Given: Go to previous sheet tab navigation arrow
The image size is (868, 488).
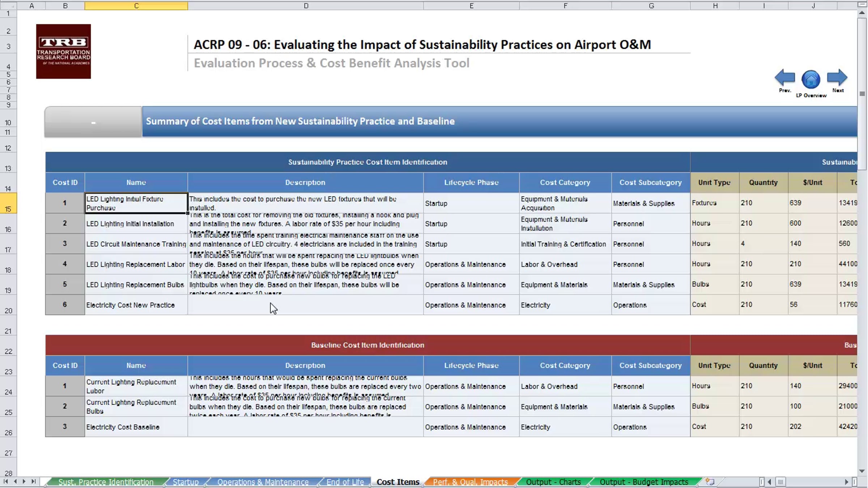Looking at the screenshot, I should (15, 481).
